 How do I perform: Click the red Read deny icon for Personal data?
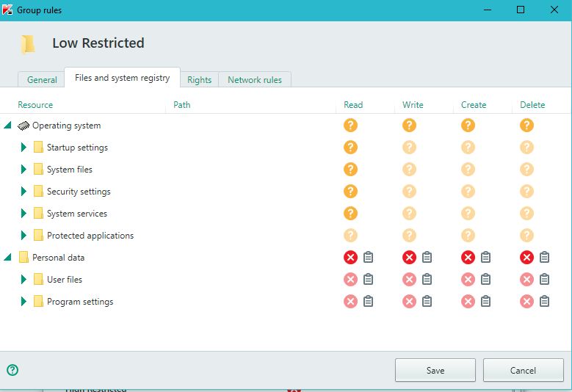(350, 258)
